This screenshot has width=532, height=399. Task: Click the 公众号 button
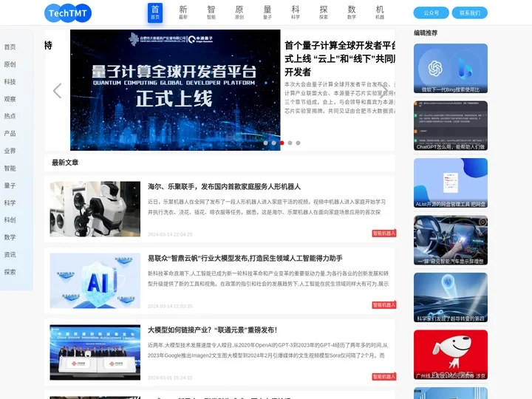pos(432,13)
